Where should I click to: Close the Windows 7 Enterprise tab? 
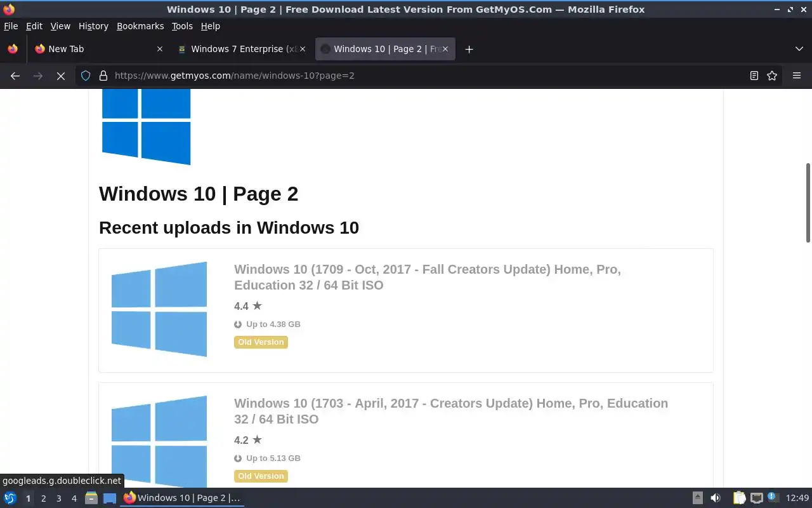303,49
